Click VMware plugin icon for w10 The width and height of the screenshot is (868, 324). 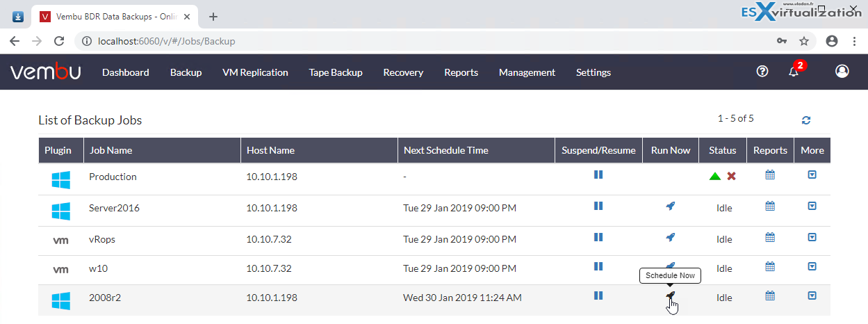pyautogui.click(x=60, y=269)
